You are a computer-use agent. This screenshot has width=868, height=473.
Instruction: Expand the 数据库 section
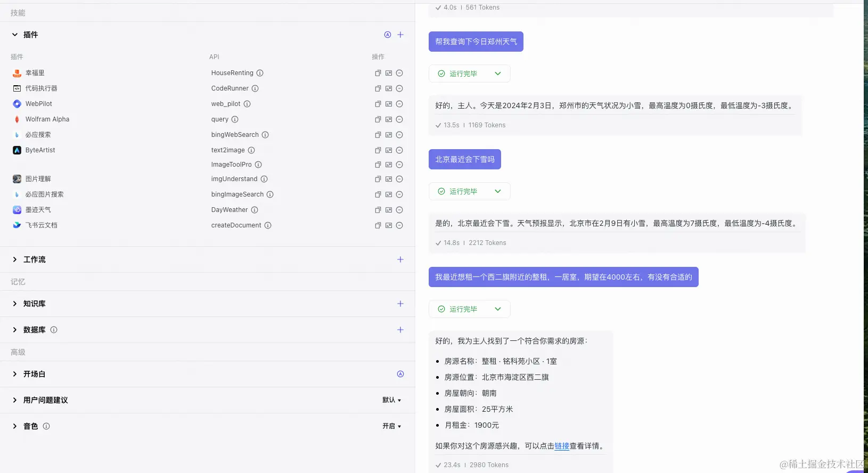tap(15, 330)
